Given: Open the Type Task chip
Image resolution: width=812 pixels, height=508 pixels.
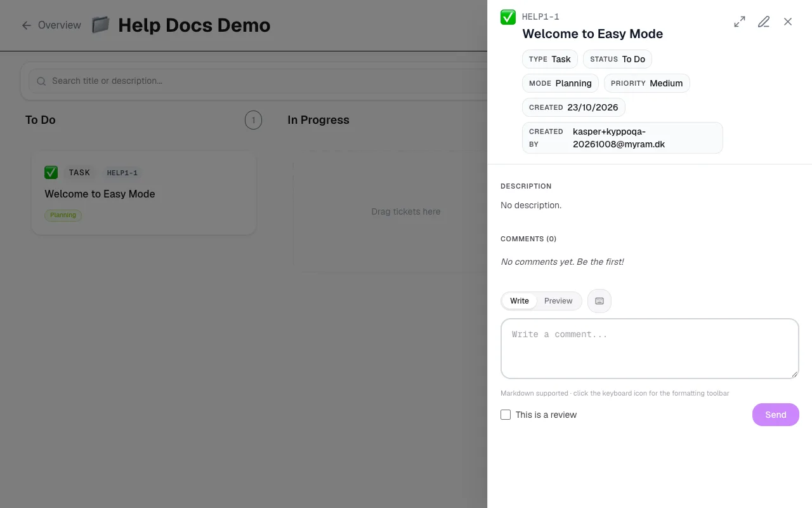Looking at the screenshot, I should [550, 59].
